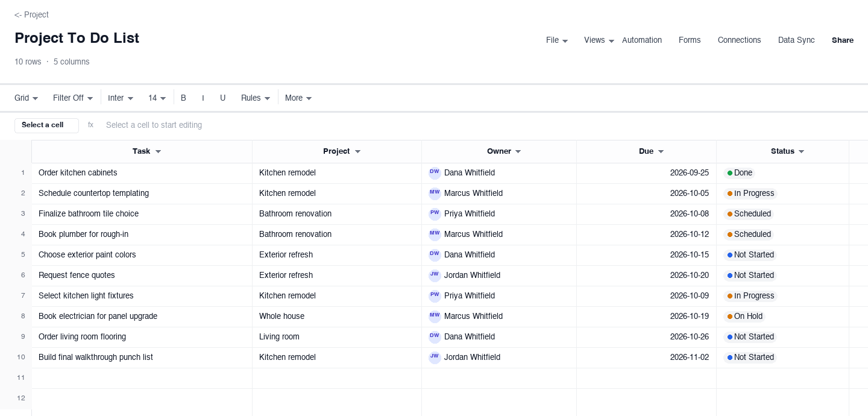868x416 pixels.
Task: Open the Automation tab
Action: click(x=642, y=40)
